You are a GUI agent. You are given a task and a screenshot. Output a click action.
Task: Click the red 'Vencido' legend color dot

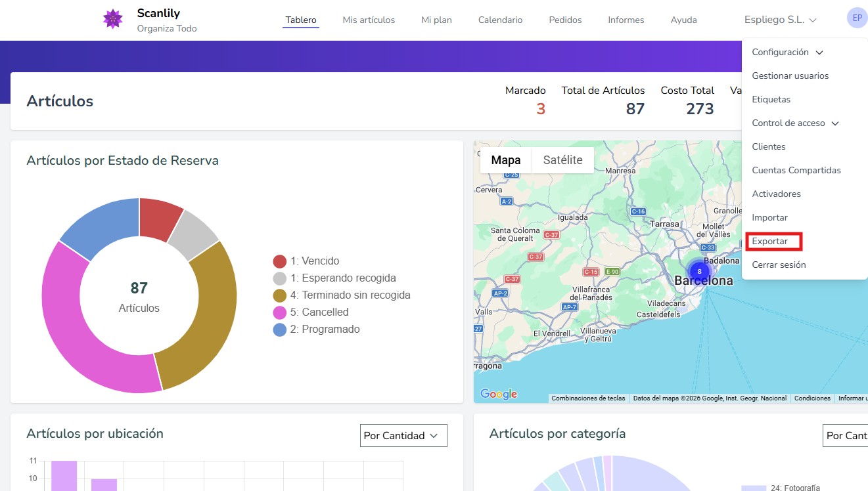(x=279, y=261)
